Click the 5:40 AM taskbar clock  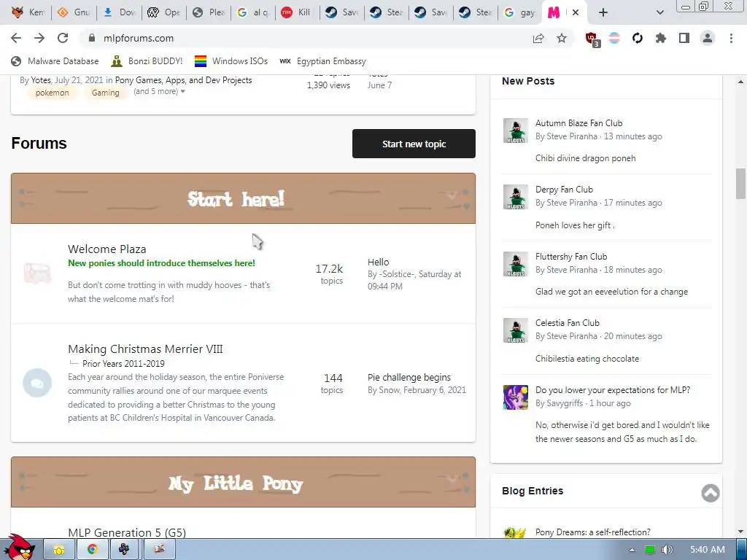click(708, 550)
